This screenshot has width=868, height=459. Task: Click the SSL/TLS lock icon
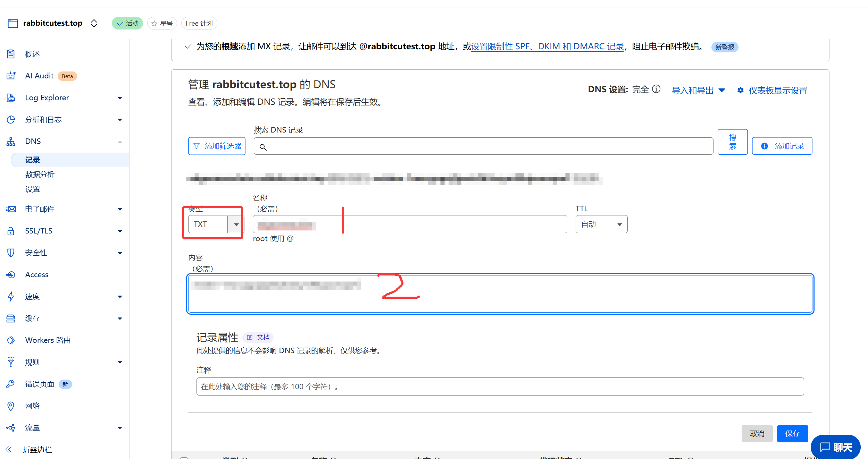click(x=11, y=231)
